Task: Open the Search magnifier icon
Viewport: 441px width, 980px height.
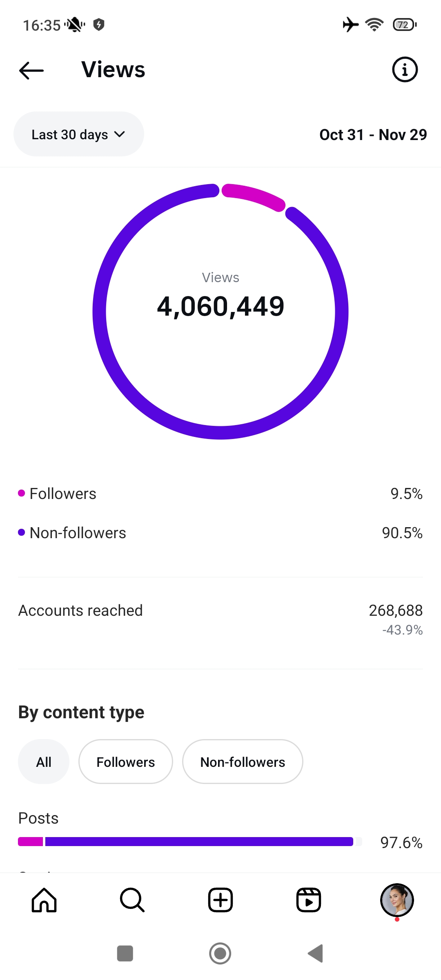Action: [x=132, y=900]
